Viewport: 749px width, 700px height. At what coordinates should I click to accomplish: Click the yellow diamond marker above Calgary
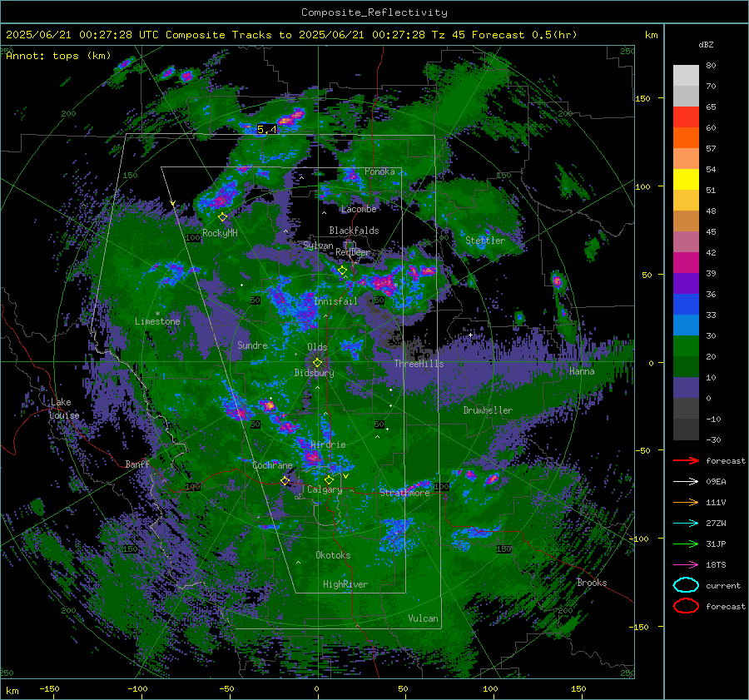pos(329,479)
